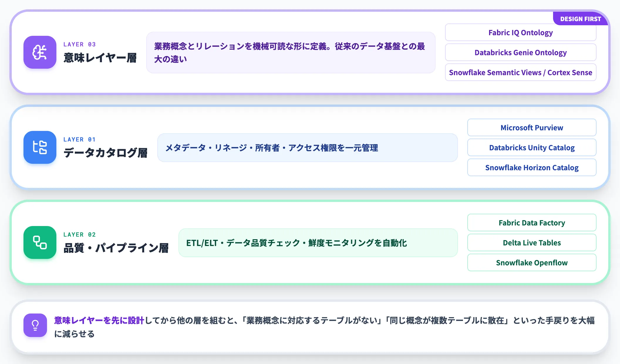This screenshot has width=620, height=364.
Task: Click the メタデータ・リネージ description box
Action: (x=308, y=148)
